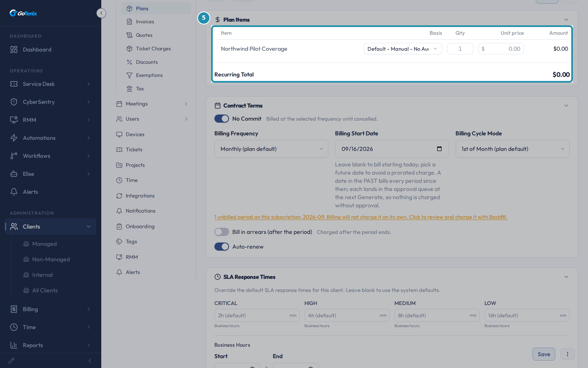Image resolution: width=588 pixels, height=368 pixels.
Task: Click the CRITICAL SLA minutes field
Action: (x=257, y=315)
